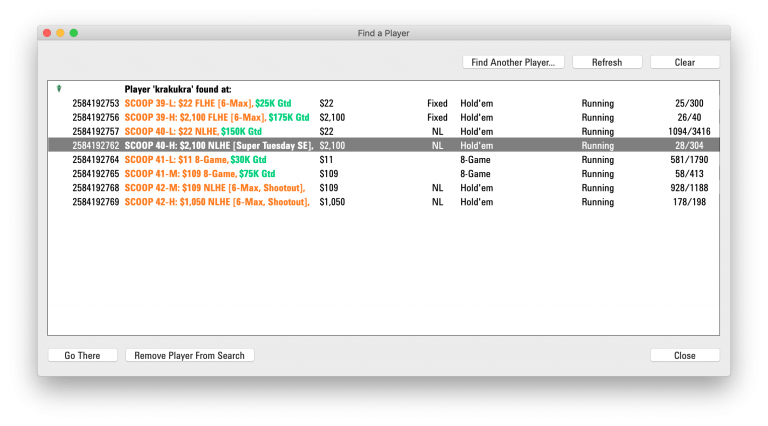Select SCOOP 39-H: $2,100 FLHE [6-Max] row

384,118
